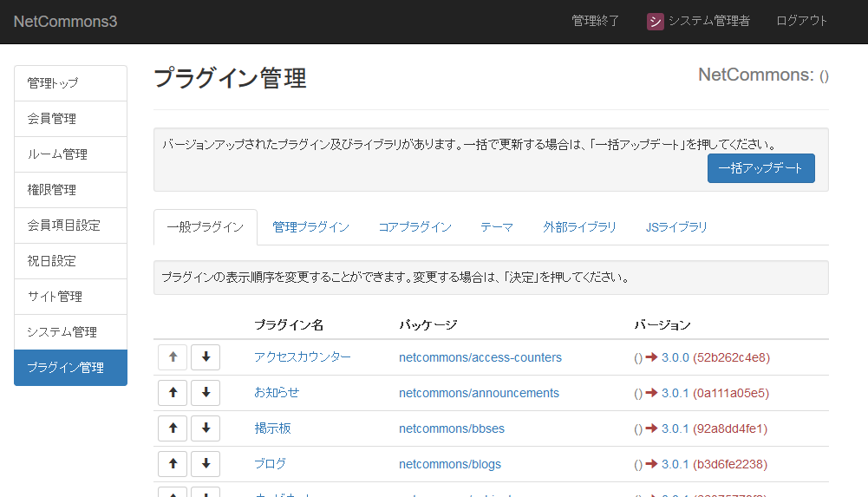Click NetCommons: () version text
Image resolution: width=868 pixels, height=497 pixels.
763,75
